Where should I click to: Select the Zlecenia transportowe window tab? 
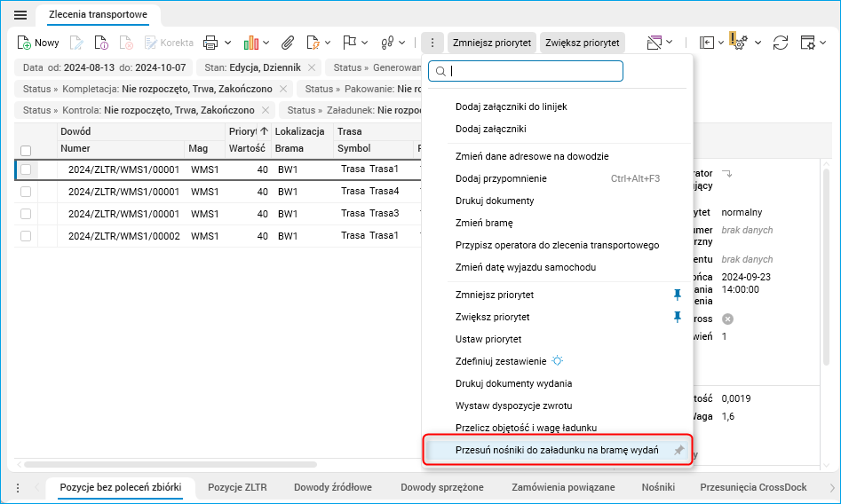tap(98, 14)
